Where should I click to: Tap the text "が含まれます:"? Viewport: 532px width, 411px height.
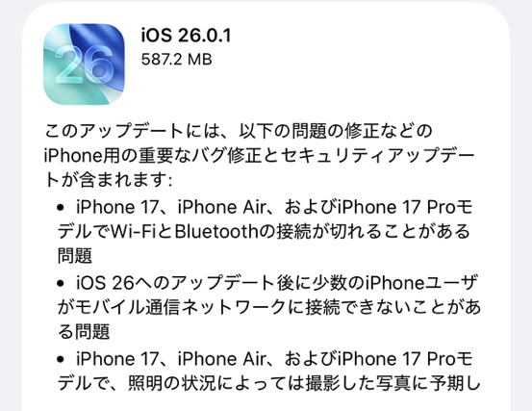point(116,180)
